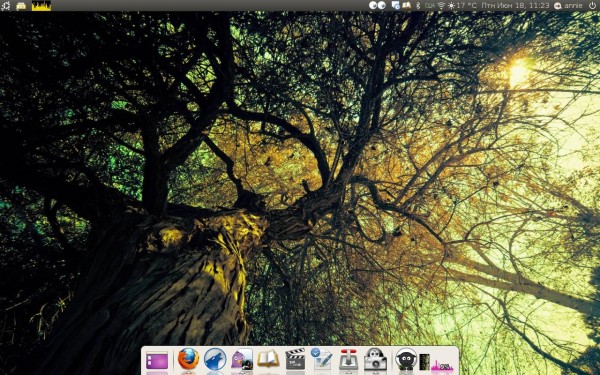Image resolution: width=600 pixels, height=375 pixels.
Task: Open the Wi-Fi network indicator
Action: pyautogui.click(x=441, y=6)
